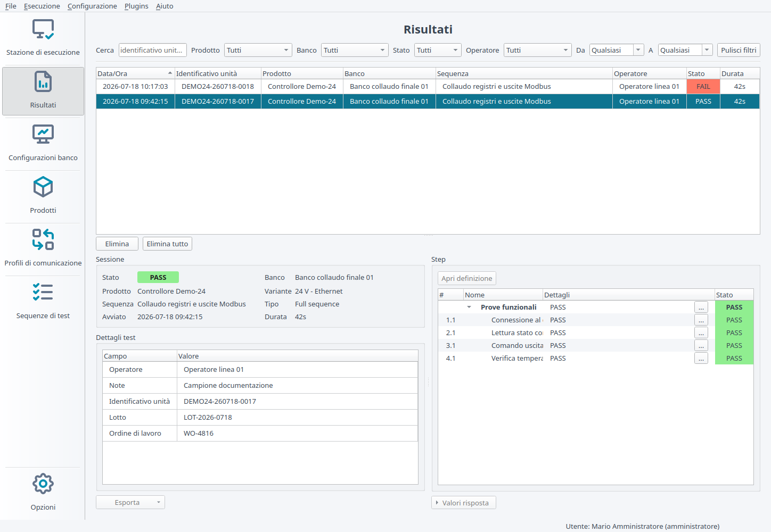Open the Prodotto filter dropdown
This screenshot has width=771, height=532.
258,50
